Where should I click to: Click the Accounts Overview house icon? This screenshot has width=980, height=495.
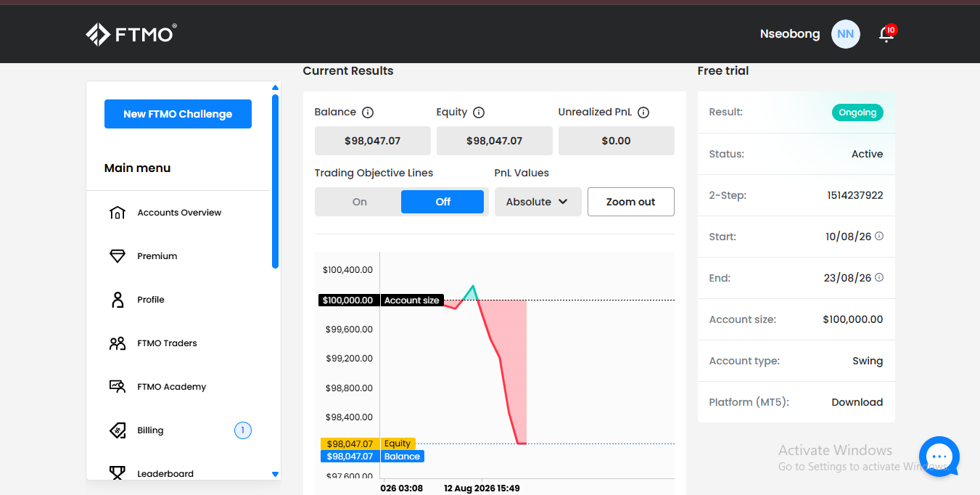click(x=118, y=213)
